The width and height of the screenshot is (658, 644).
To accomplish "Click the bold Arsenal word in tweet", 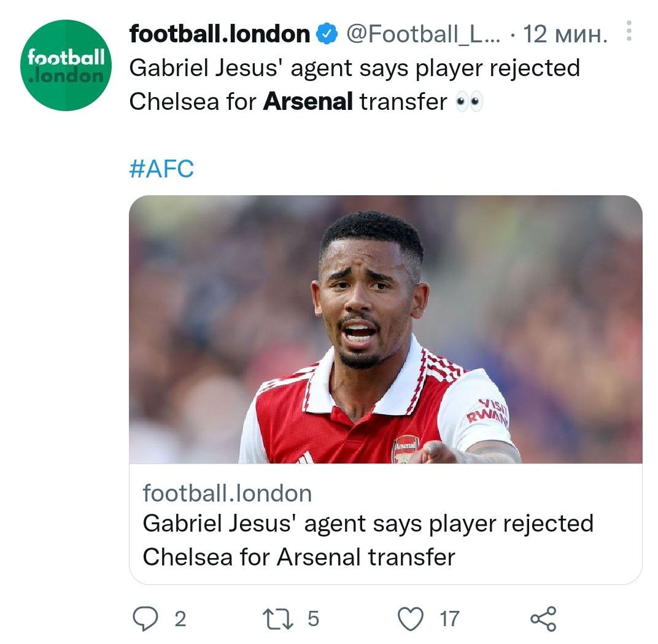I will point(308,101).
